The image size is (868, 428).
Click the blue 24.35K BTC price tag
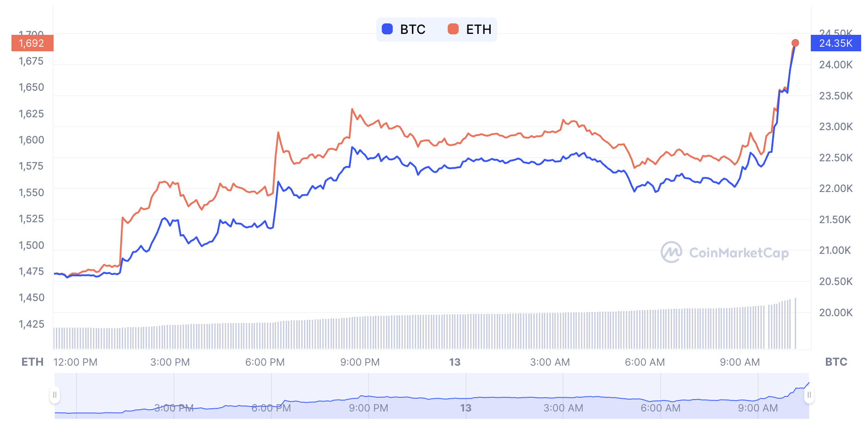(835, 43)
